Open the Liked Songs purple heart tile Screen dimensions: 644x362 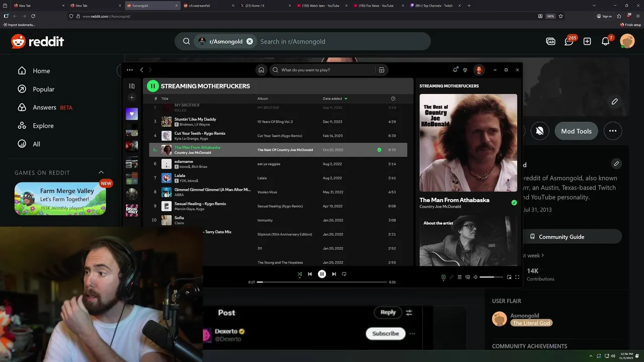pos(132,114)
